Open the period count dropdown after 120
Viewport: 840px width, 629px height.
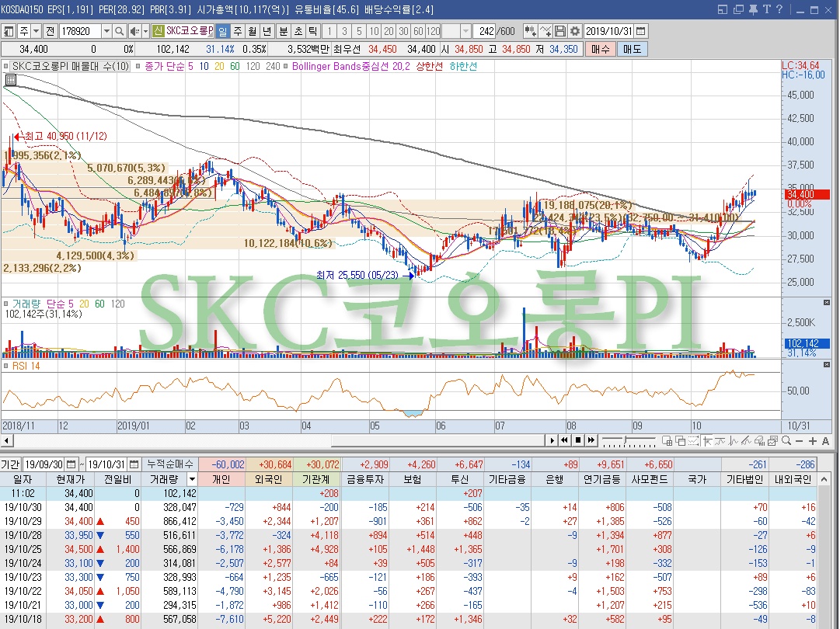click(465, 31)
